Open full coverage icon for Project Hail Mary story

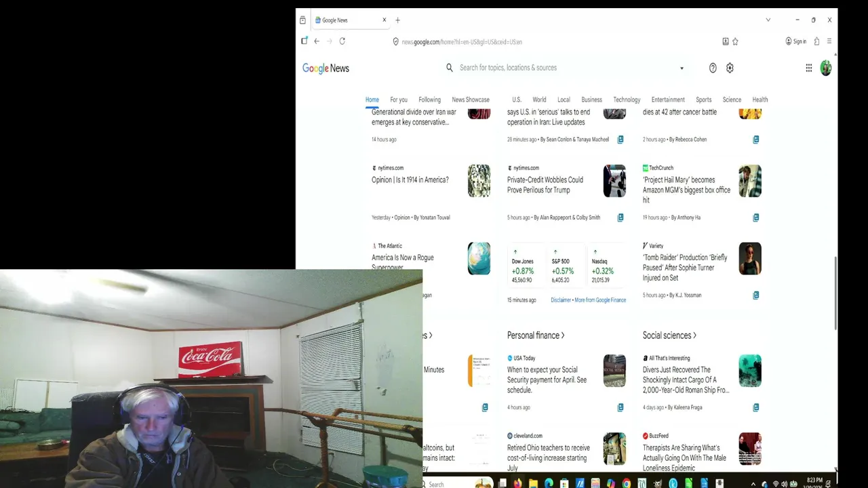click(756, 218)
